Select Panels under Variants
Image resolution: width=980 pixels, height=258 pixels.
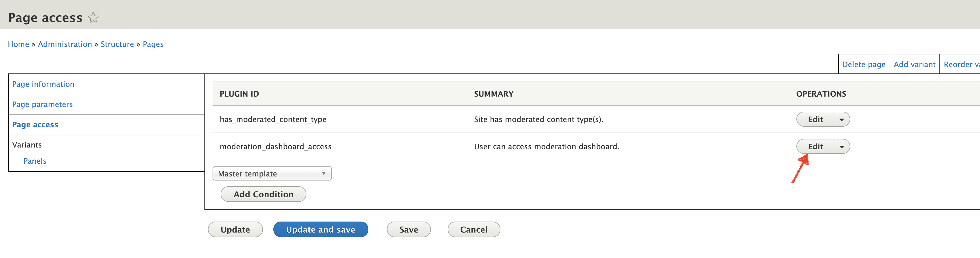[35, 161]
